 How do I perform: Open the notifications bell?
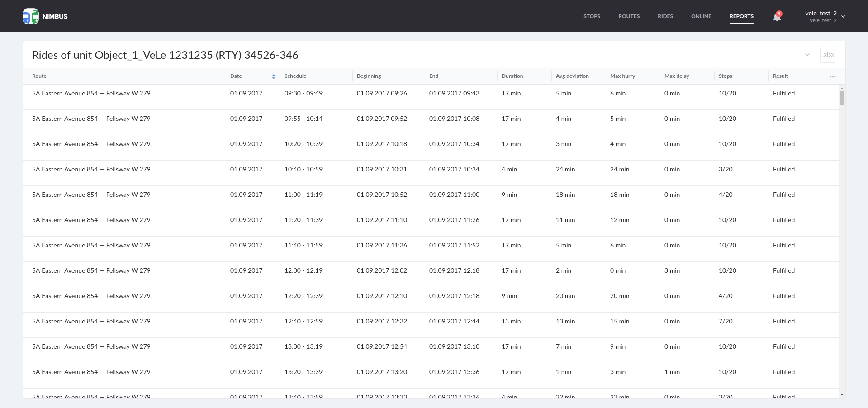click(x=777, y=17)
